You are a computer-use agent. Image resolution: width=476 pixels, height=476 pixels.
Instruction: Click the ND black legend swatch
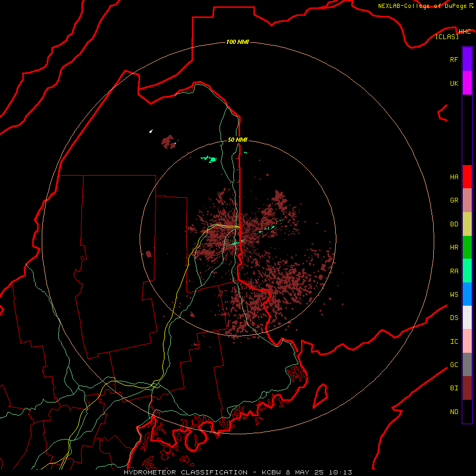[467, 411]
